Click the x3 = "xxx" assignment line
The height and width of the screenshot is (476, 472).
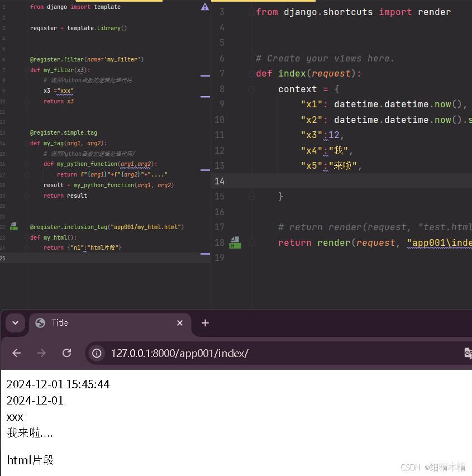pyautogui.click(x=59, y=91)
